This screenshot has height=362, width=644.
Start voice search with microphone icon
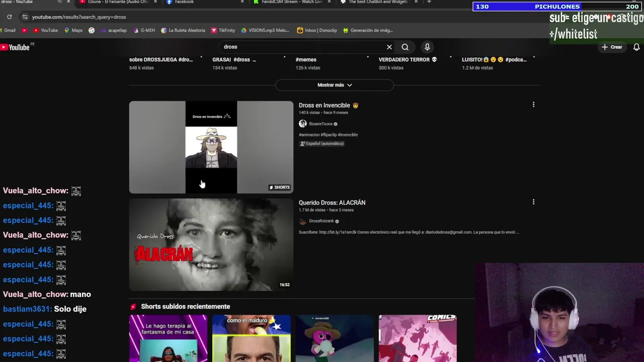tap(427, 47)
